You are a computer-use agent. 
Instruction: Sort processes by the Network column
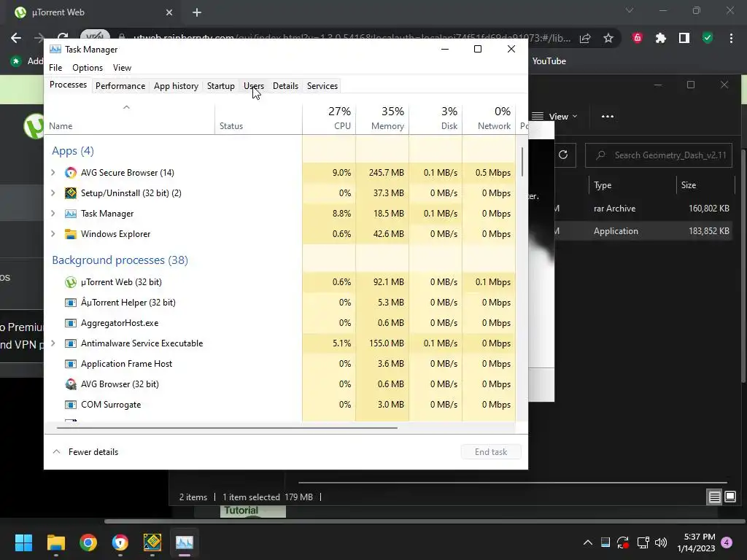click(x=489, y=118)
